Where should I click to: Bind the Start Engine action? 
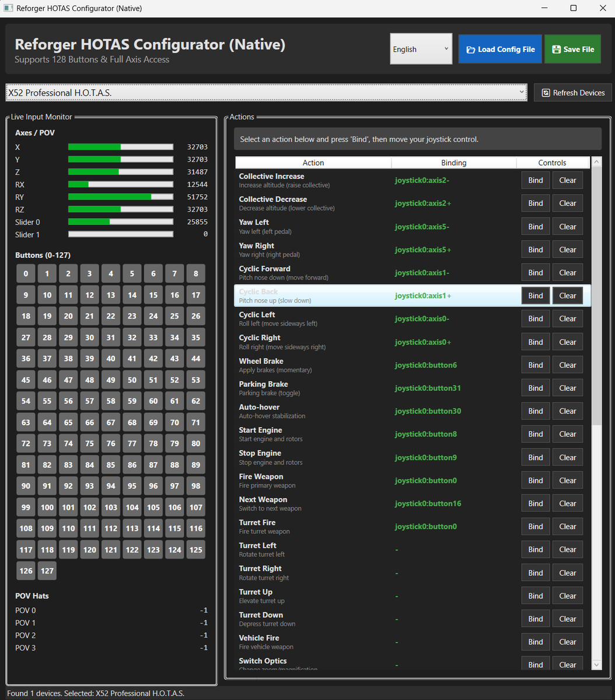click(x=536, y=434)
